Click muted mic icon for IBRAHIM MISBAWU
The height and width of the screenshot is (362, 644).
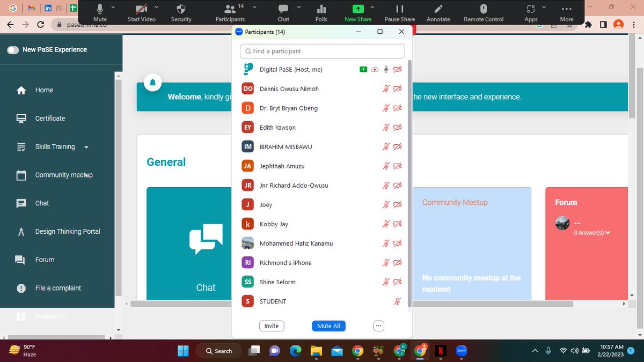[385, 147]
